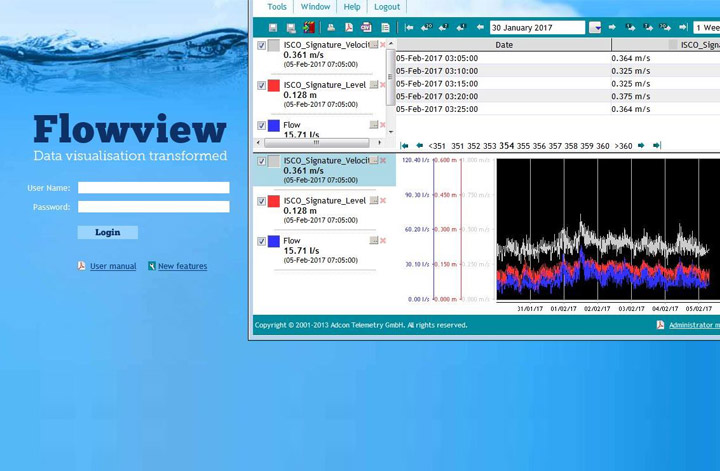Click the 30 January 2017 date field
Viewport: 720px width, 471px height.
(x=537, y=28)
